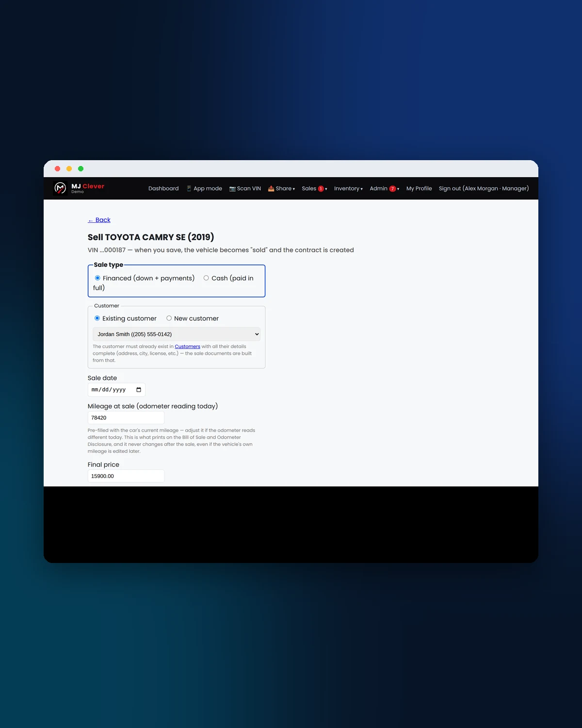Click the red Admin notification badge
582x728 pixels.
click(x=392, y=189)
